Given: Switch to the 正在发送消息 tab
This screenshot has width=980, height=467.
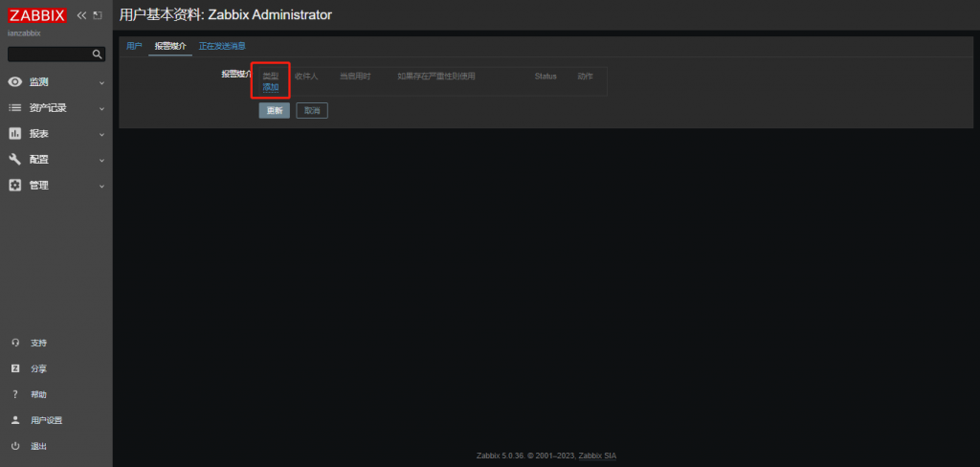Looking at the screenshot, I should pos(222,46).
